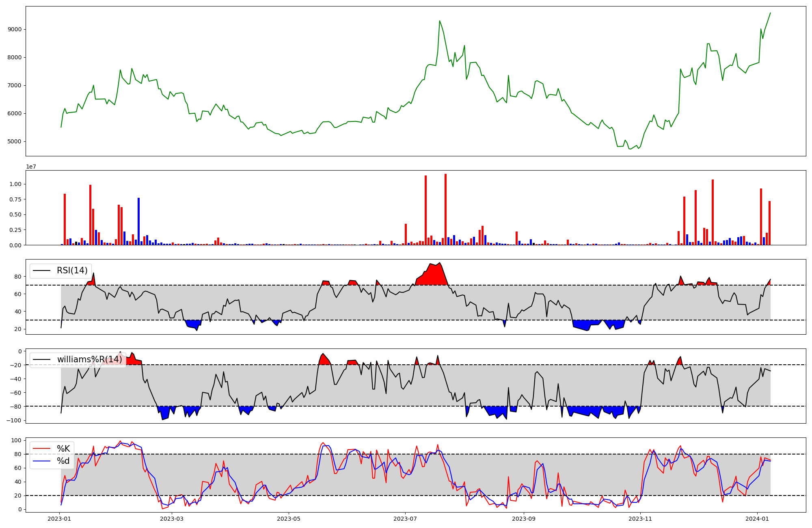Click the williams%R(14) legend label

tap(89, 359)
